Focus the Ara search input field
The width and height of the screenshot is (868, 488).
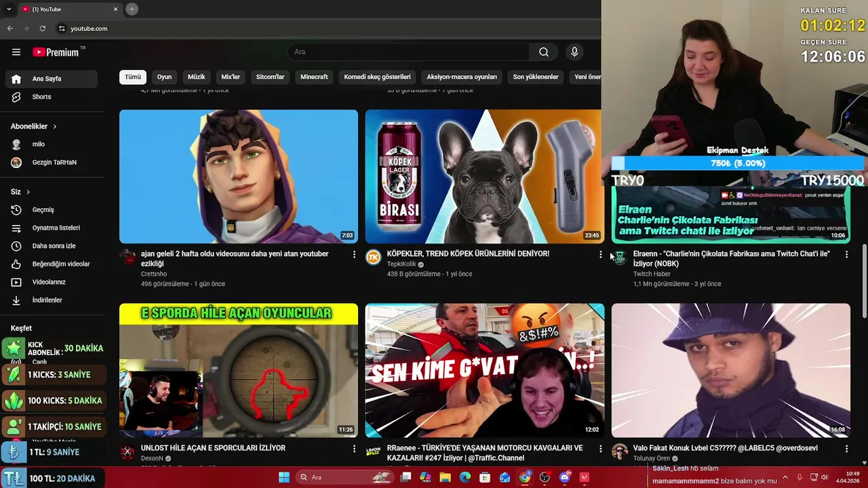pyautogui.click(x=409, y=52)
